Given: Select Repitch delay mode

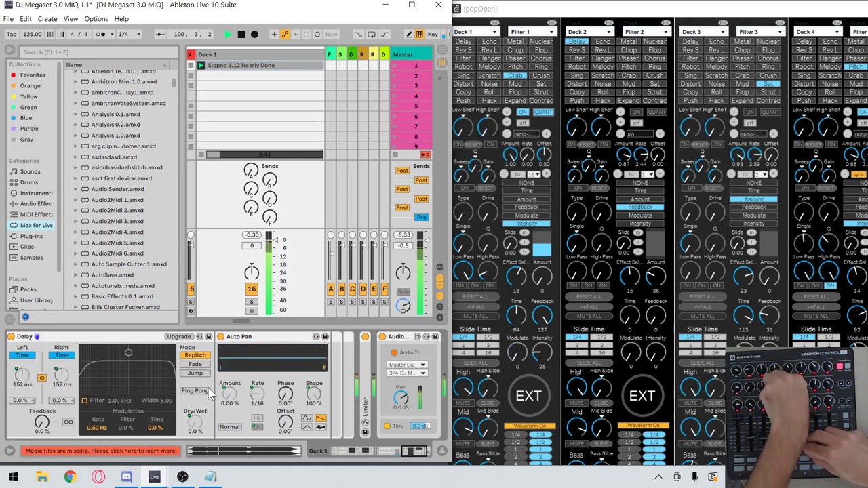Looking at the screenshot, I should pos(195,355).
